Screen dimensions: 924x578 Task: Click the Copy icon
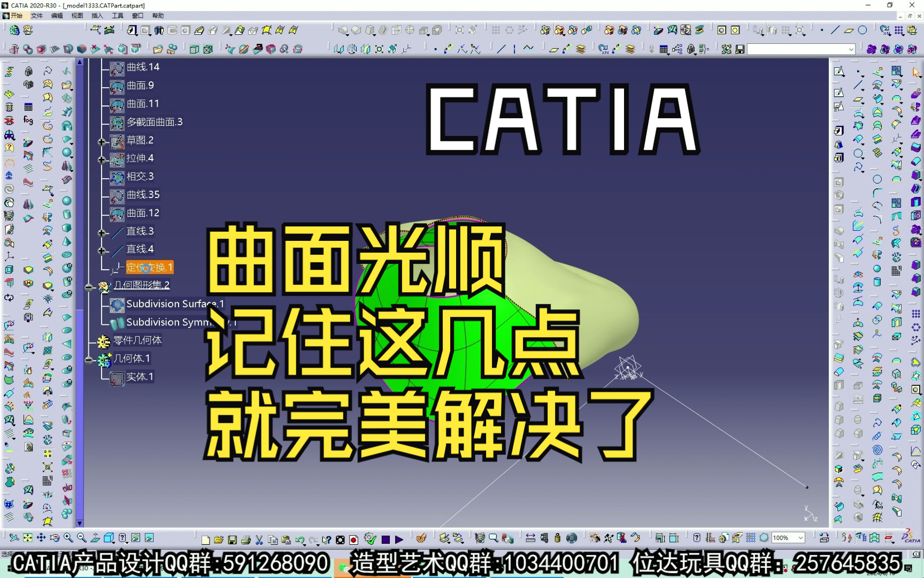point(273,539)
